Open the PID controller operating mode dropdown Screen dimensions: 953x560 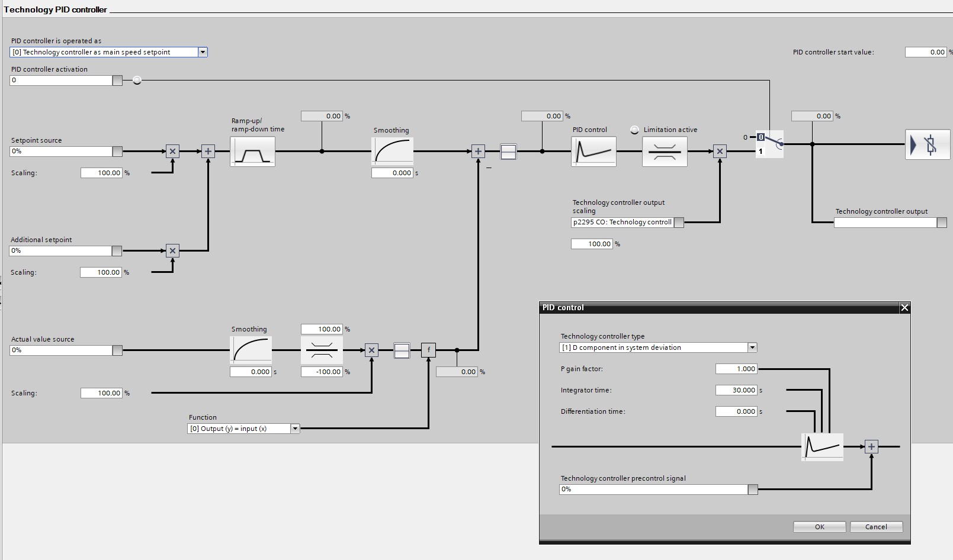point(203,52)
